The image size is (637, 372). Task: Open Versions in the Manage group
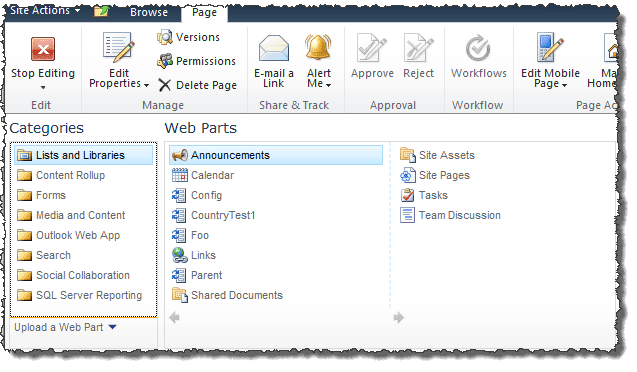pos(188,37)
